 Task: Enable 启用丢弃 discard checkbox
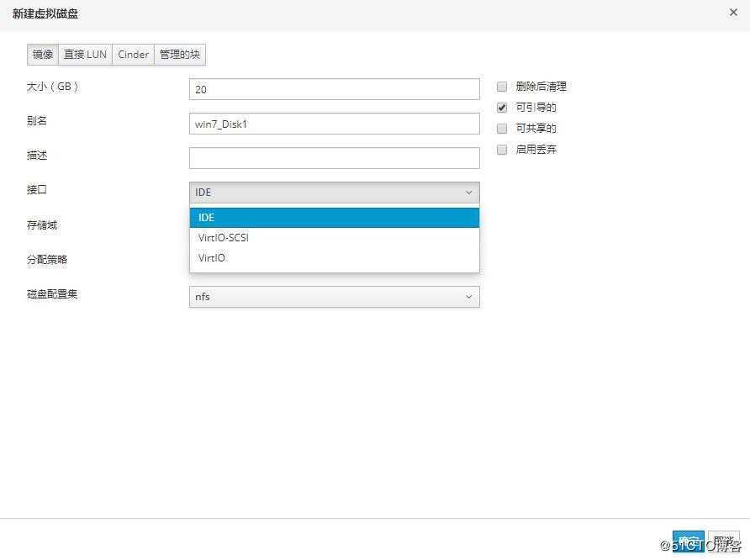pos(502,150)
